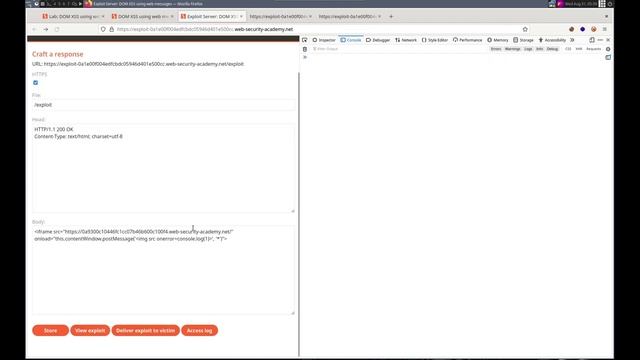Focus the console input prompt
This screenshot has height=360, width=640.
(x=453, y=58)
